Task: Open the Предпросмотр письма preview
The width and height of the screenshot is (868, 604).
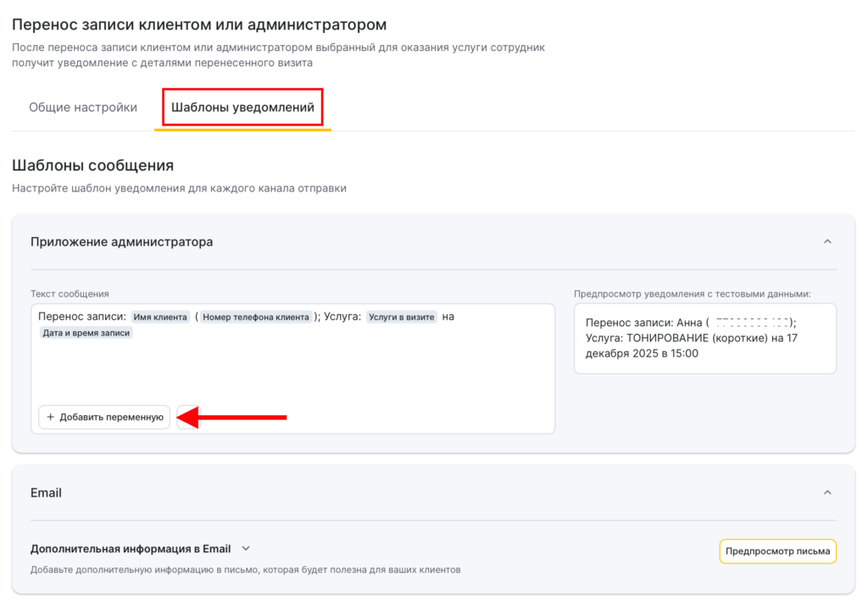Action: tap(777, 551)
